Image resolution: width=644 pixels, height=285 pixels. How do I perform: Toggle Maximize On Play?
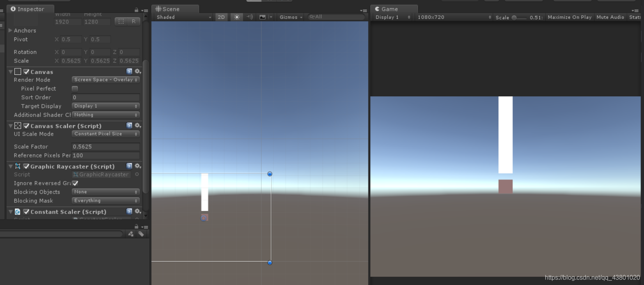point(569,17)
